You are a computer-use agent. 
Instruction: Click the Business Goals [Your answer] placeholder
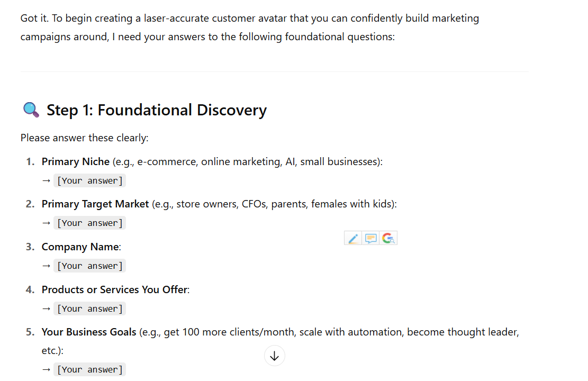click(x=89, y=369)
